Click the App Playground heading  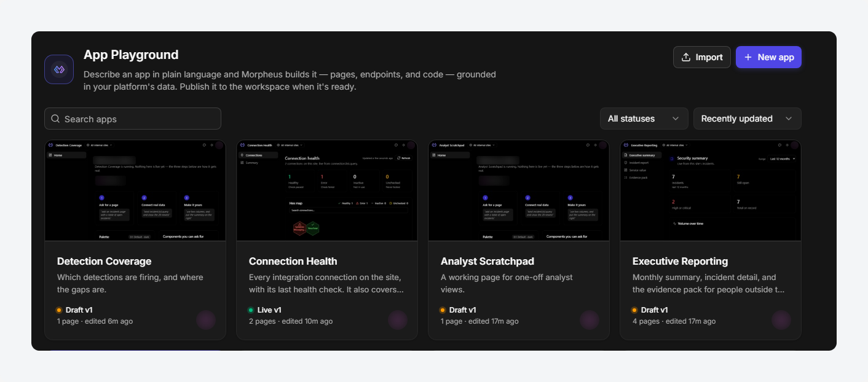click(x=131, y=55)
